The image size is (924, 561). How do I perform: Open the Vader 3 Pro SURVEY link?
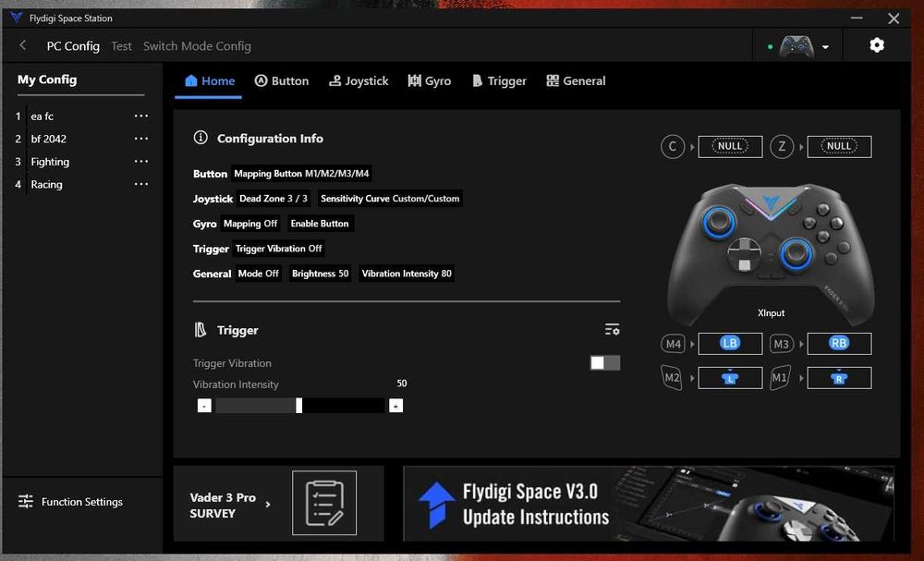[230, 505]
